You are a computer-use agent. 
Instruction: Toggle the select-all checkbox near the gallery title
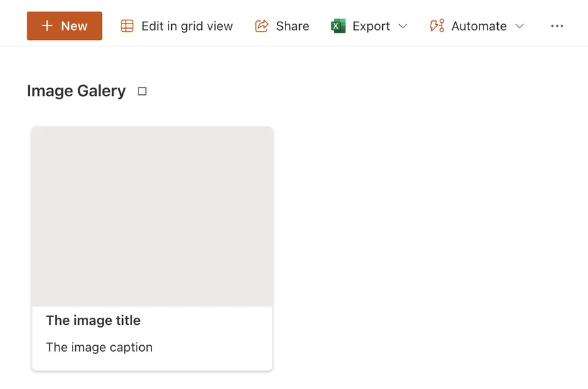click(142, 92)
